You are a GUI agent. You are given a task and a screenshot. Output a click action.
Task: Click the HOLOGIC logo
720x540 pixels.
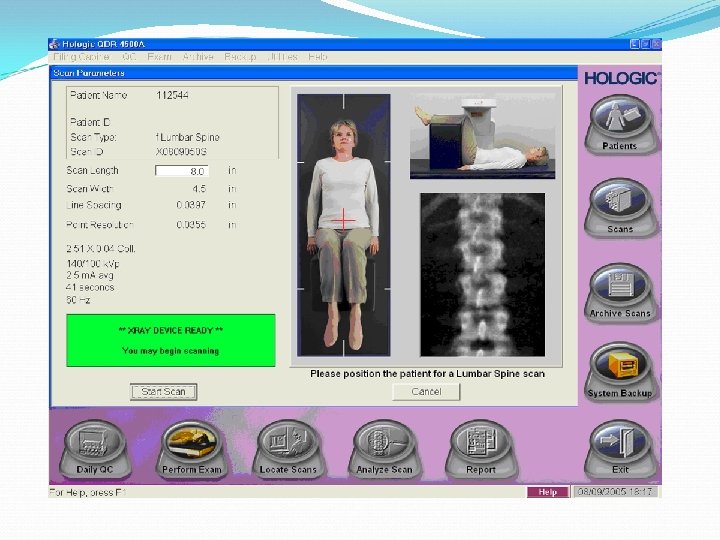[x=621, y=78]
